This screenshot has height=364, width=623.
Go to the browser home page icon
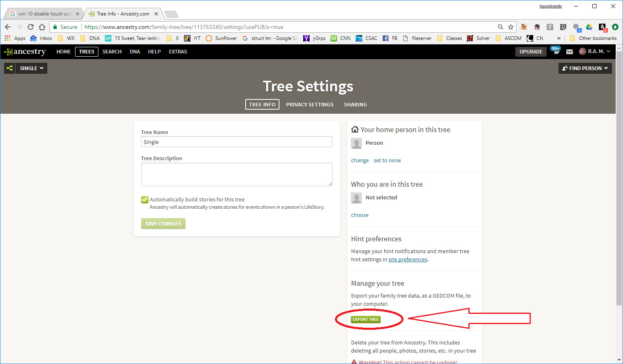(42, 27)
